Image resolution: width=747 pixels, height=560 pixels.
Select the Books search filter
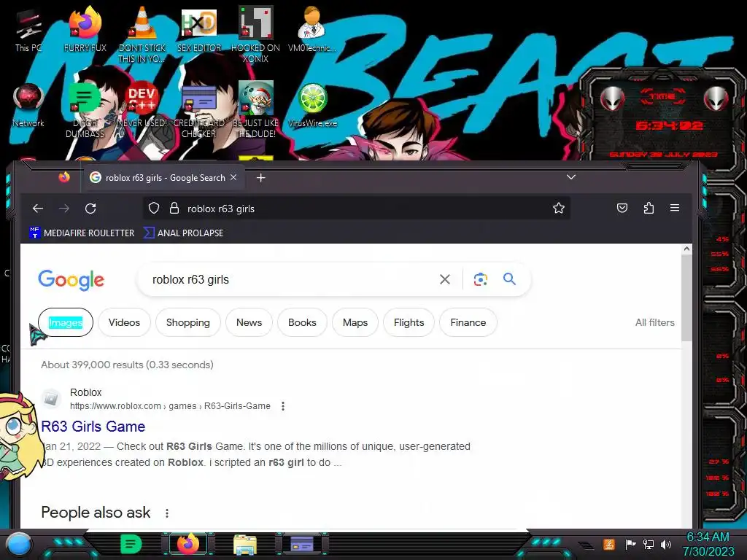pyautogui.click(x=302, y=322)
